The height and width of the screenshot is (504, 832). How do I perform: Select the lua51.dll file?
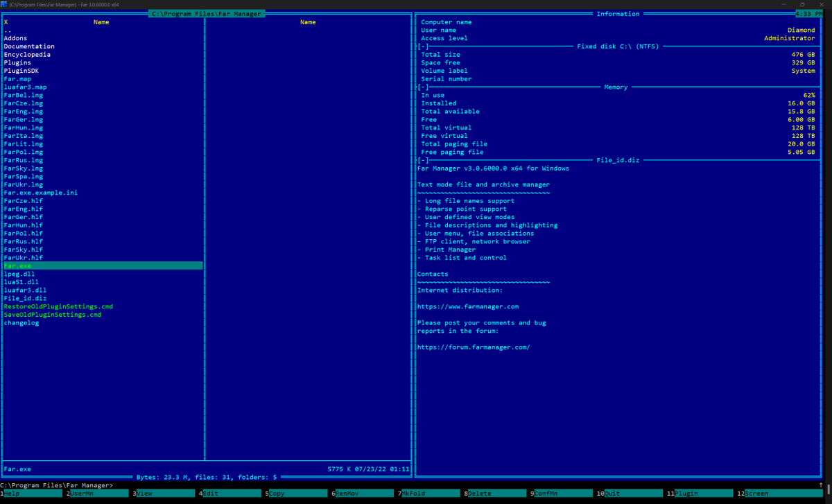103,283
